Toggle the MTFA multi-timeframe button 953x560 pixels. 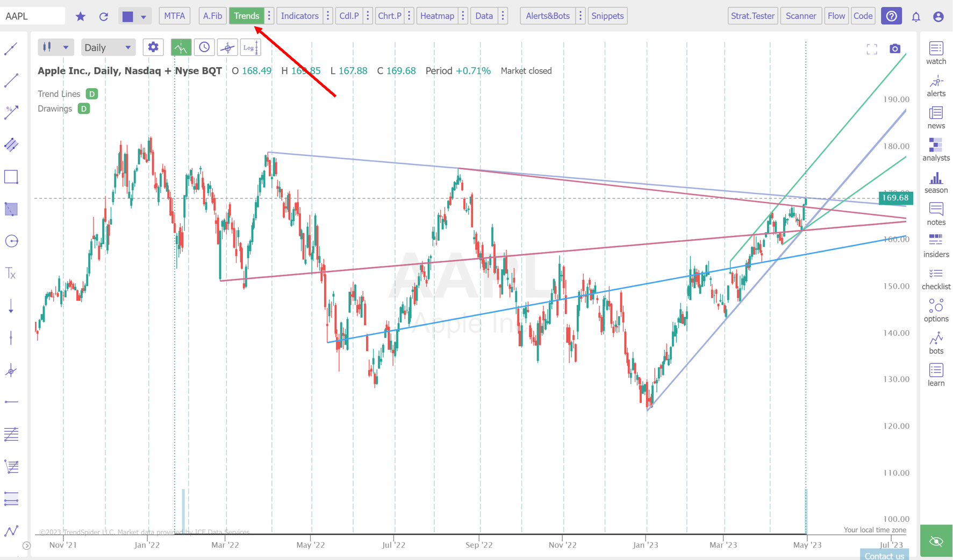click(x=174, y=16)
